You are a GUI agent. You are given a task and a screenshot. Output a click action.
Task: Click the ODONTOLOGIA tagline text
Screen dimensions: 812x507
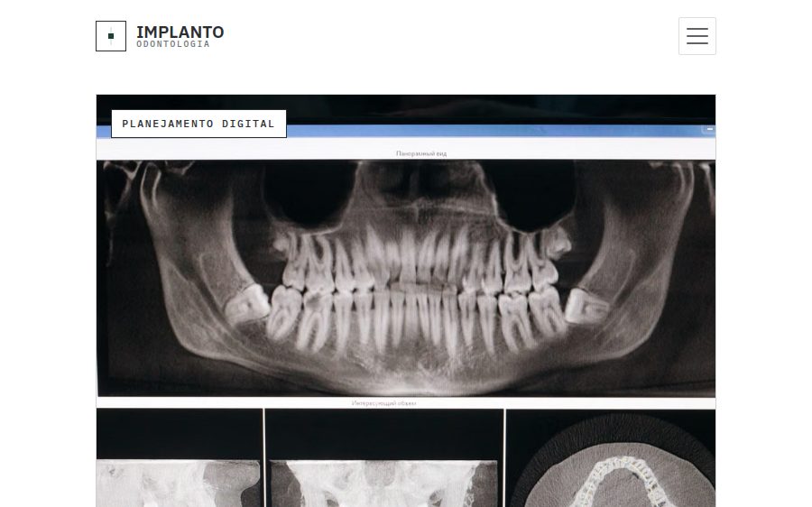[173, 44]
